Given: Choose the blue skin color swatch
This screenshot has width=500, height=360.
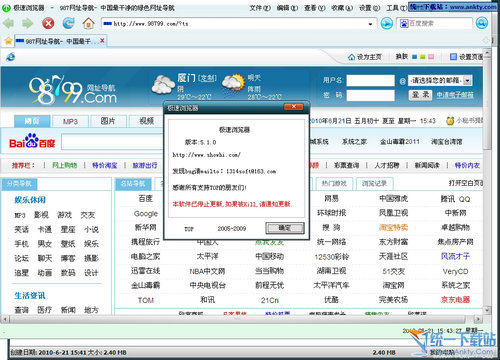Looking at the screenshot, I should pos(415,57).
